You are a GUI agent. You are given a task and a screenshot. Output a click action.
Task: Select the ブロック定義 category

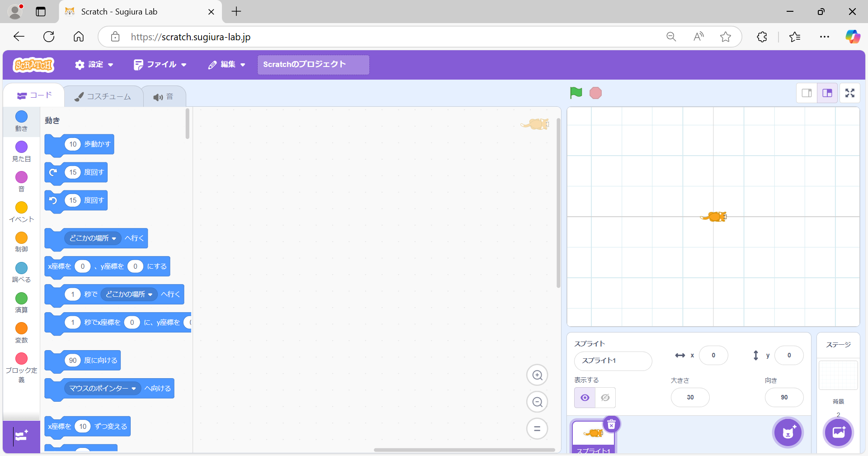coord(21,368)
